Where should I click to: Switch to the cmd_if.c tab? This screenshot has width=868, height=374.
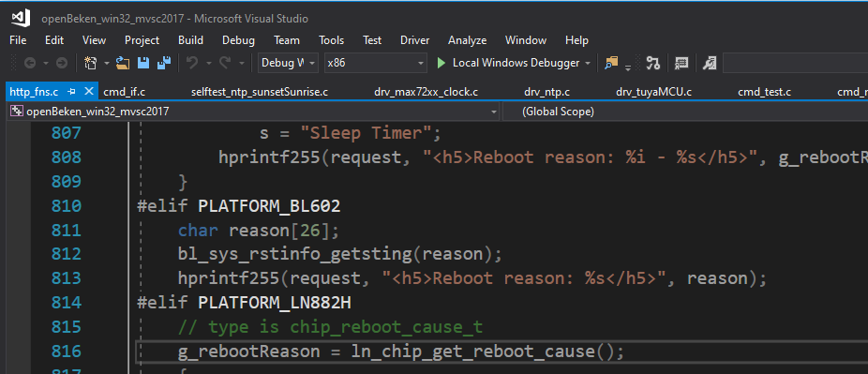click(x=124, y=92)
